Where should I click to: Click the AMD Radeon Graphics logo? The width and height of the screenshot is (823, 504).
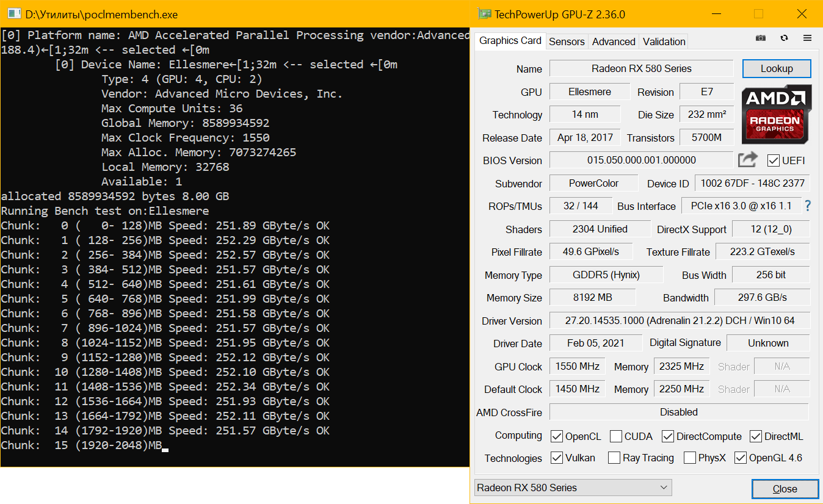[x=777, y=115]
